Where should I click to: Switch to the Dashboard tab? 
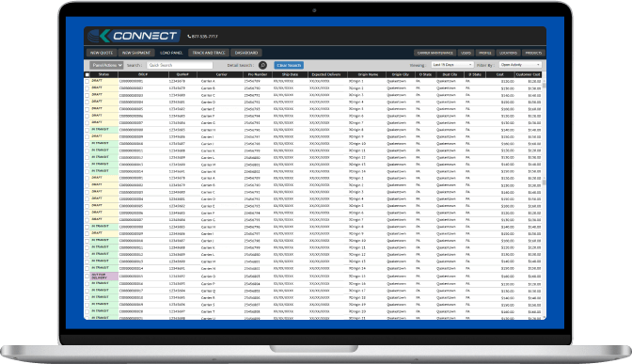(x=246, y=53)
